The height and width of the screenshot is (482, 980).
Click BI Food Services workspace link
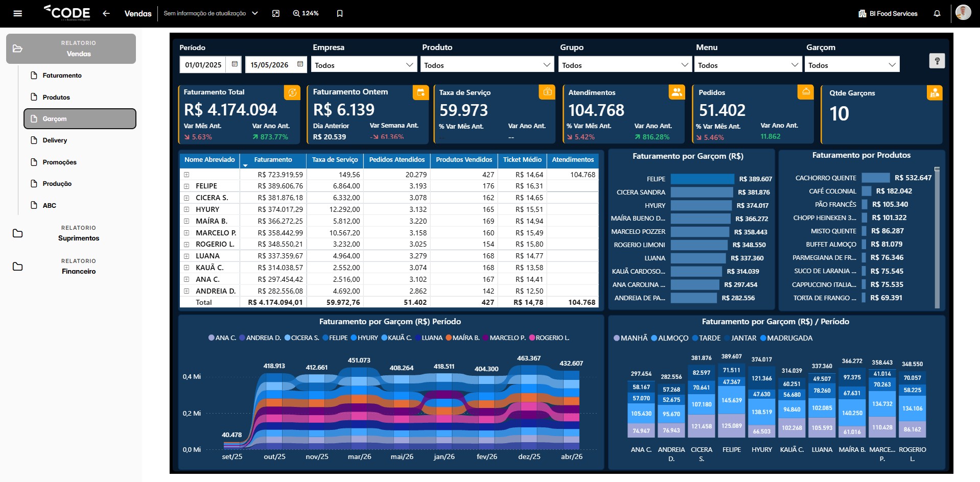point(888,14)
